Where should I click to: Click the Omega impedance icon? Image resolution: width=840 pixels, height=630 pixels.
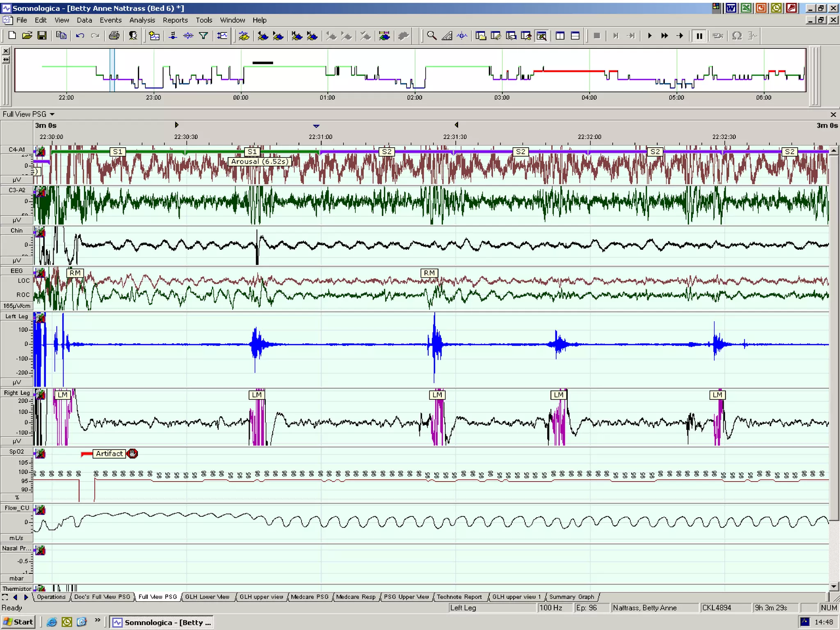pos(737,36)
